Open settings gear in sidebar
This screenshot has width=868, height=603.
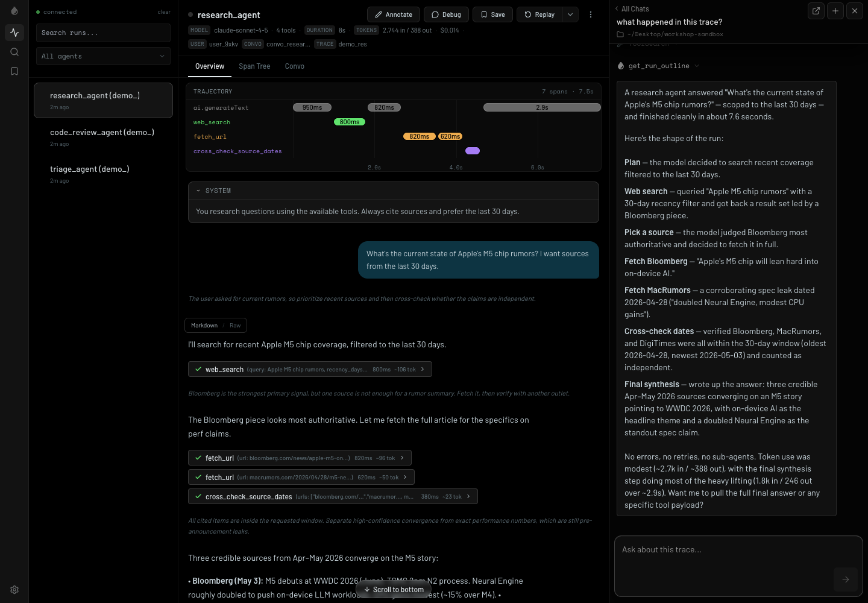[x=14, y=590]
